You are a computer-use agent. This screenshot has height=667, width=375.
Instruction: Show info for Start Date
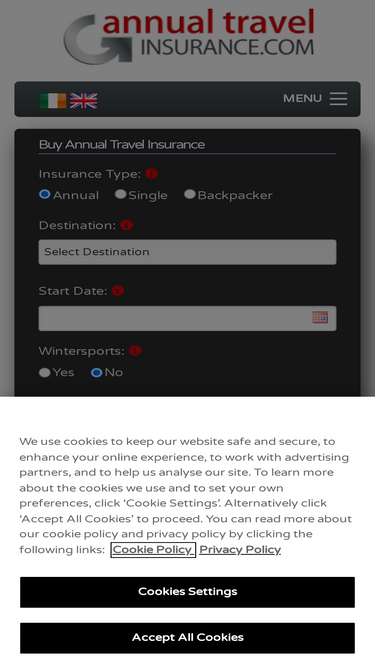point(118,291)
